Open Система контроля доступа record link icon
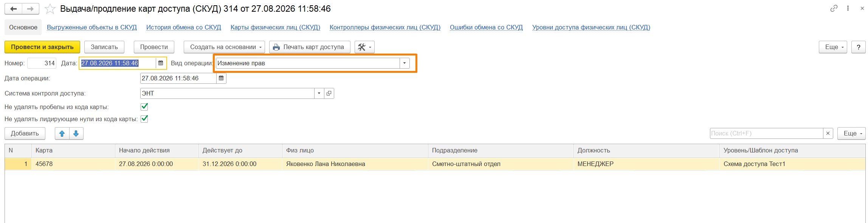This screenshot has height=223, width=868. coord(329,93)
